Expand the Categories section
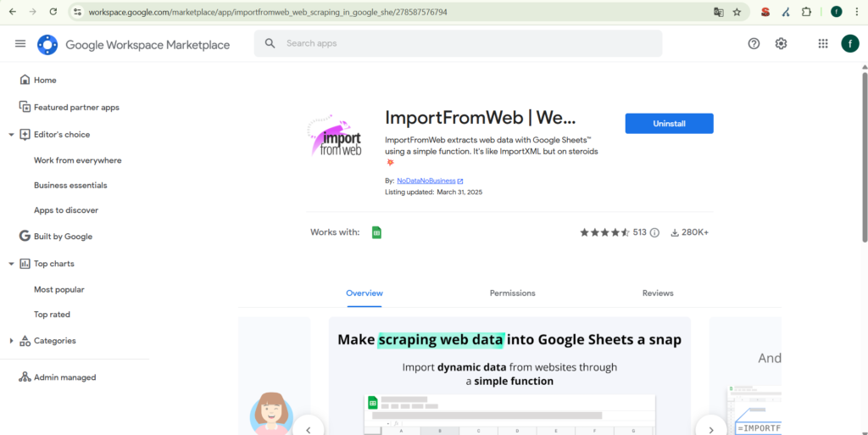 point(11,341)
